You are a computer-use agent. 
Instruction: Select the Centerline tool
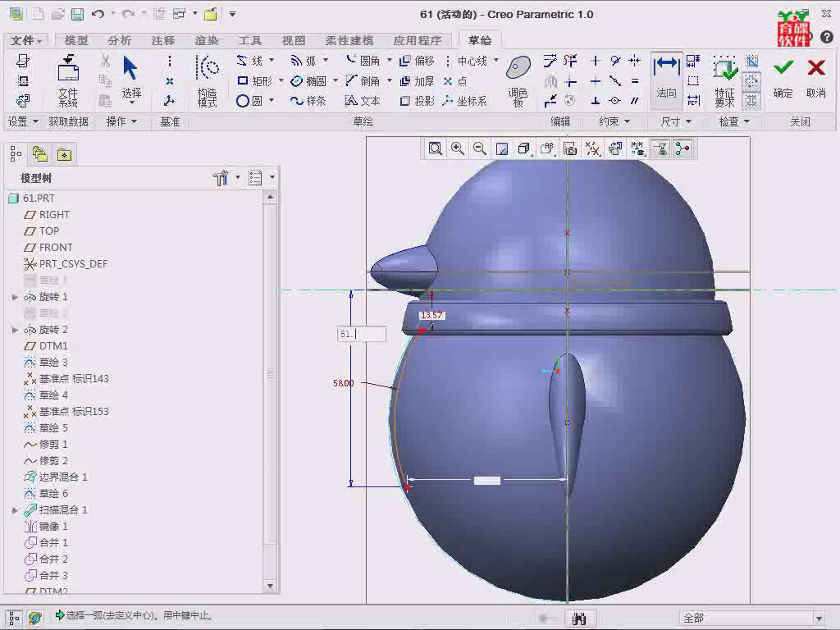point(467,61)
